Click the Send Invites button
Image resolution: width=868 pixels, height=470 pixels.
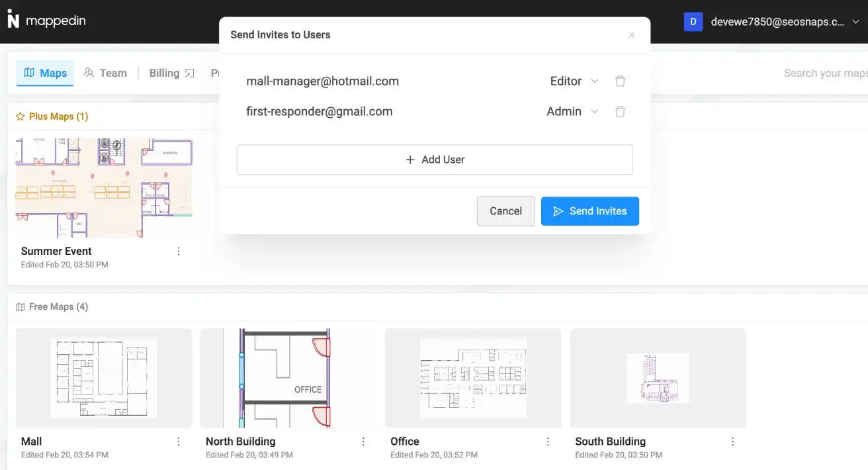coord(589,211)
